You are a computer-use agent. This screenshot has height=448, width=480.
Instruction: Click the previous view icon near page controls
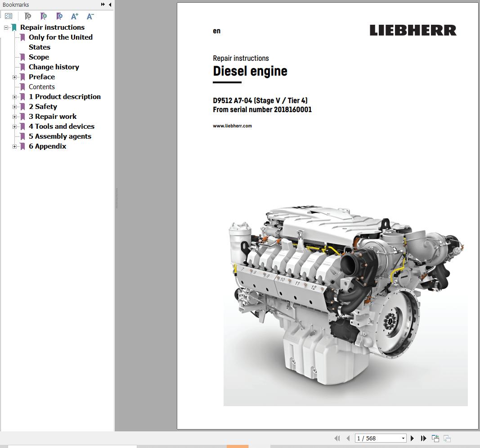tap(435, 438)
